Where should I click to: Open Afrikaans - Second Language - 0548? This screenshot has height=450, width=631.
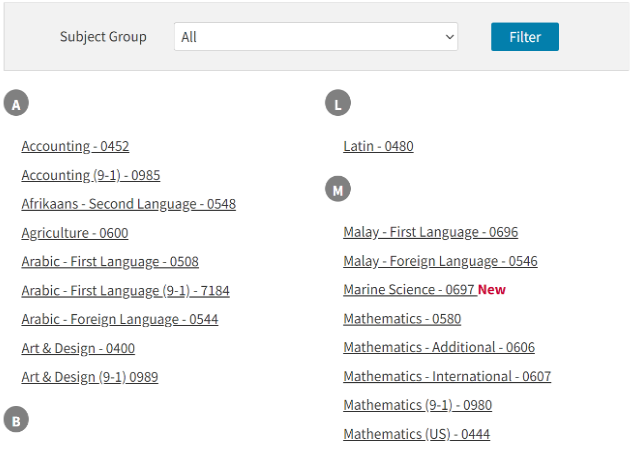[x=129, y=204]
